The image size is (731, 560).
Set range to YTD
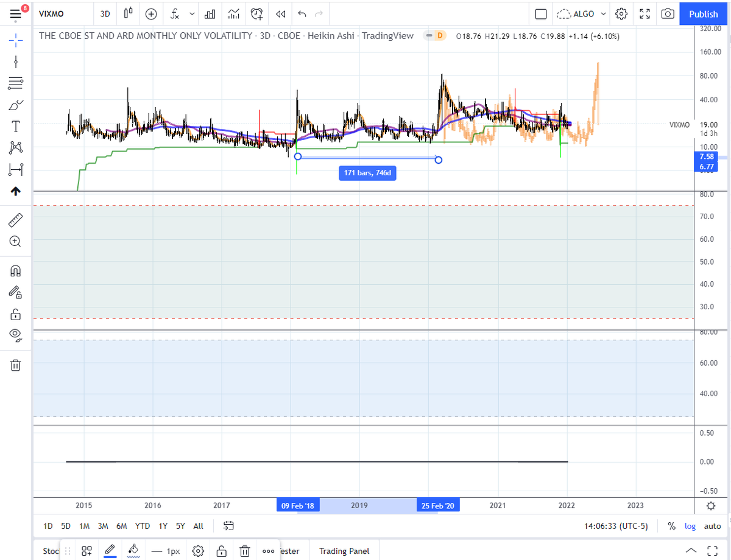coord(143,526)
